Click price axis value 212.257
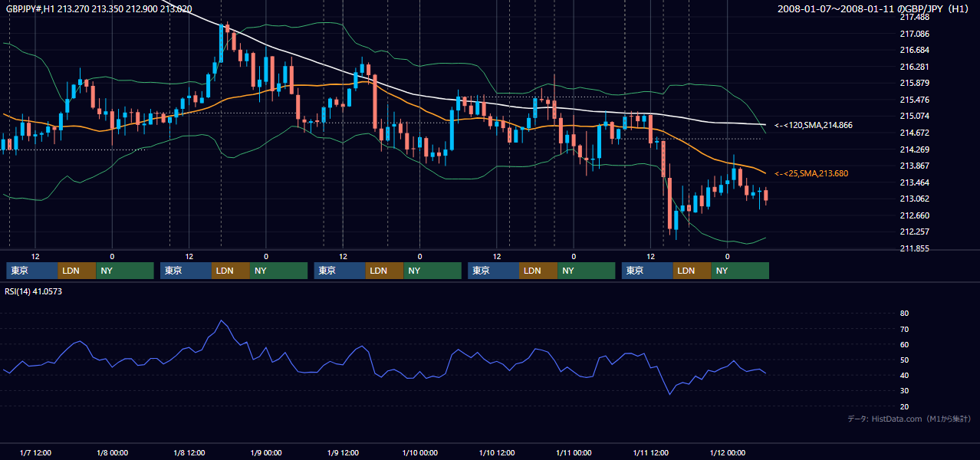 click(914, 232)
